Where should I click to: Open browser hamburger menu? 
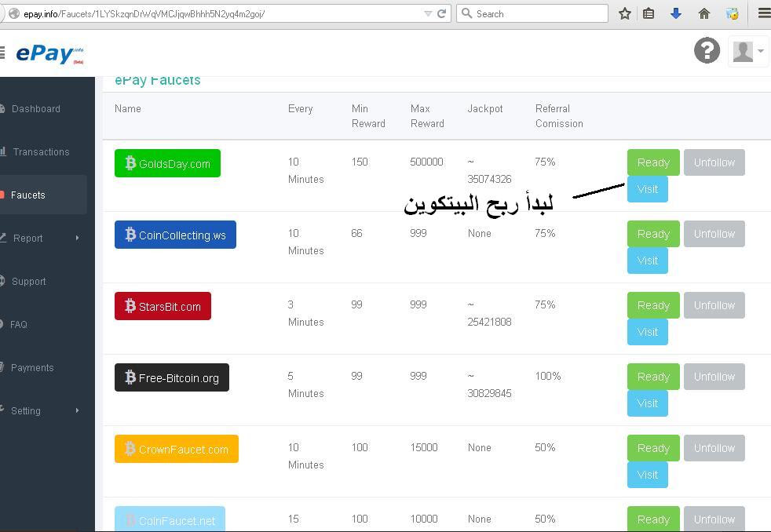click(x=764, y=13)
